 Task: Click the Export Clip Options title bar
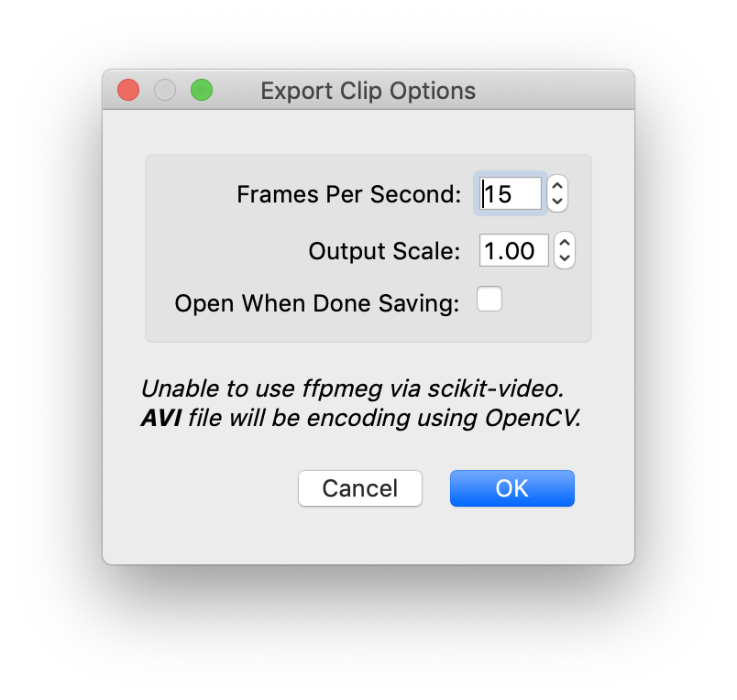coord(368,90)
